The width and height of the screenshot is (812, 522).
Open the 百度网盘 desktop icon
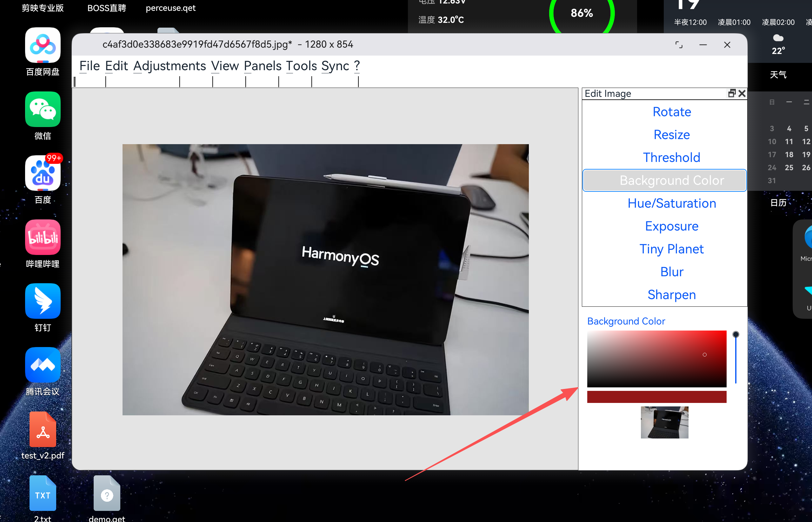pos(43,45)
